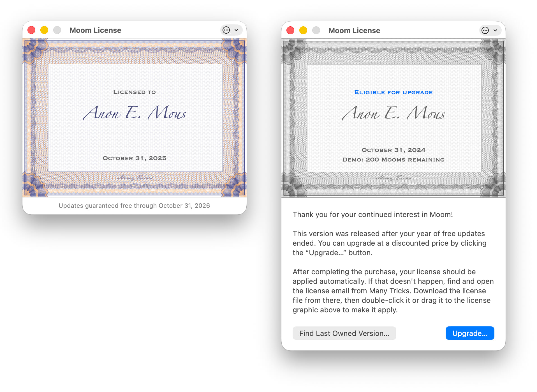537x392 pixels.
Task: Click the Many Tricks signature on the grayscale certificate
Action: click(393, 178)
